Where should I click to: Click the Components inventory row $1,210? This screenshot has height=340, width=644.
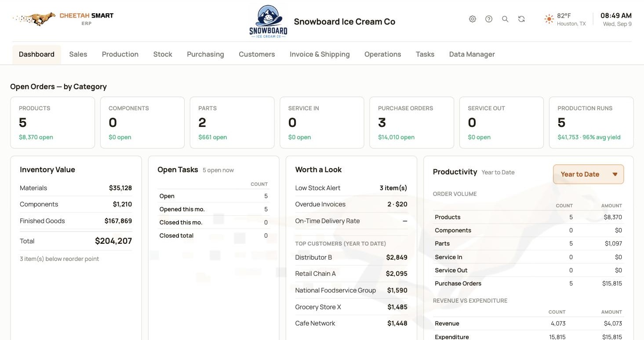point(76,204)
